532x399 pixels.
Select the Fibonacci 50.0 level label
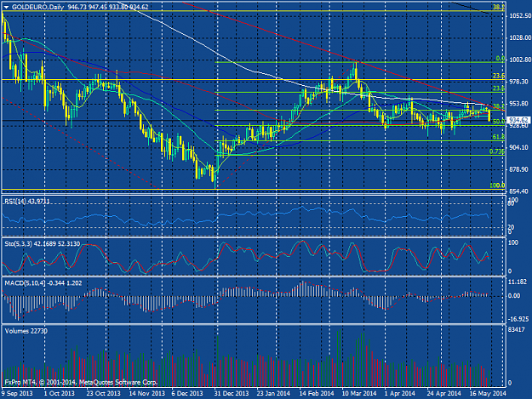499,122
